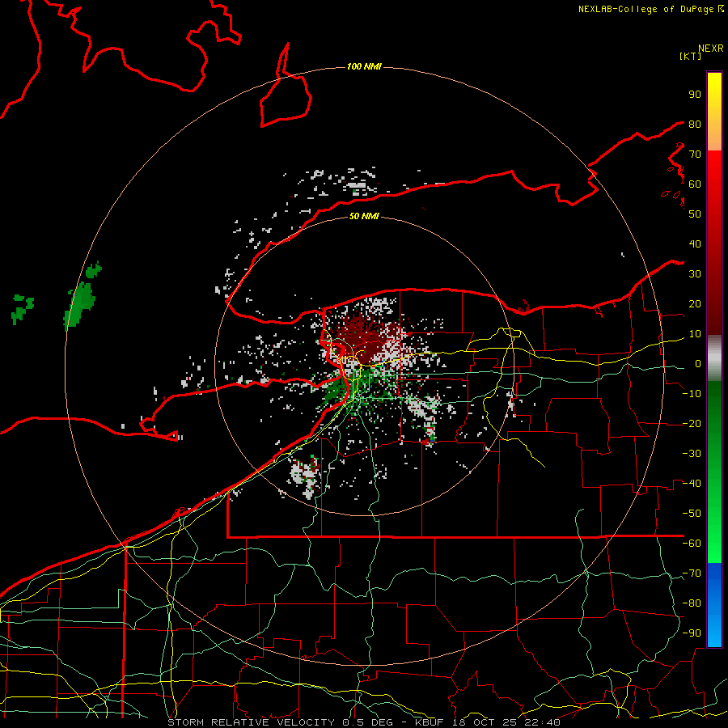
Task: Click the 50 NMI range ring label
Action: tap(364, 216)
